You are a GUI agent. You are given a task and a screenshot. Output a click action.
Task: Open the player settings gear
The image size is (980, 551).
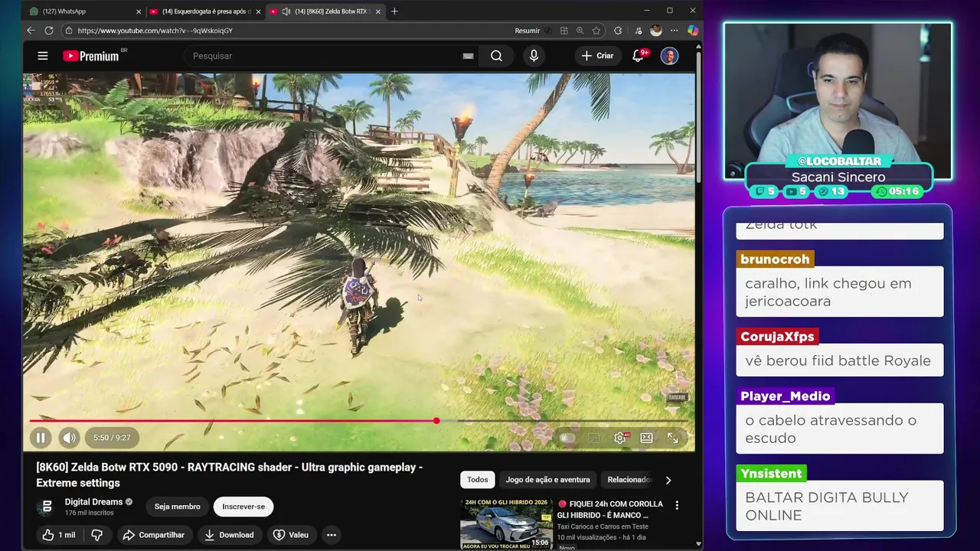click(x=620, y=438)
